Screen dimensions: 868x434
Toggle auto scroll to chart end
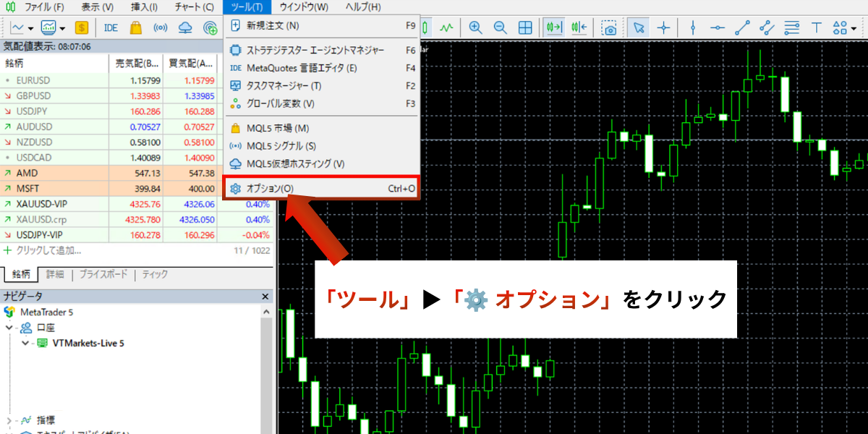click(555, 28)
